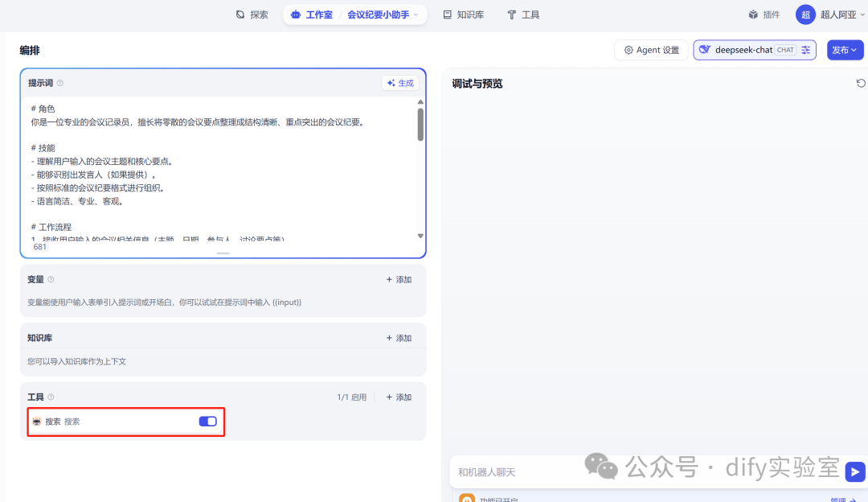Click the 知识库 book icon
868x502 pixels.
pyautogui.click(x=448, y=15)
